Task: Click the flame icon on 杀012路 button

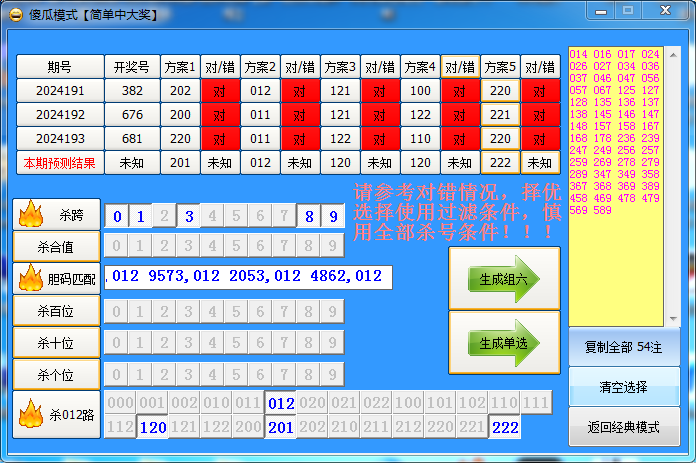Action: coord(31,414)
